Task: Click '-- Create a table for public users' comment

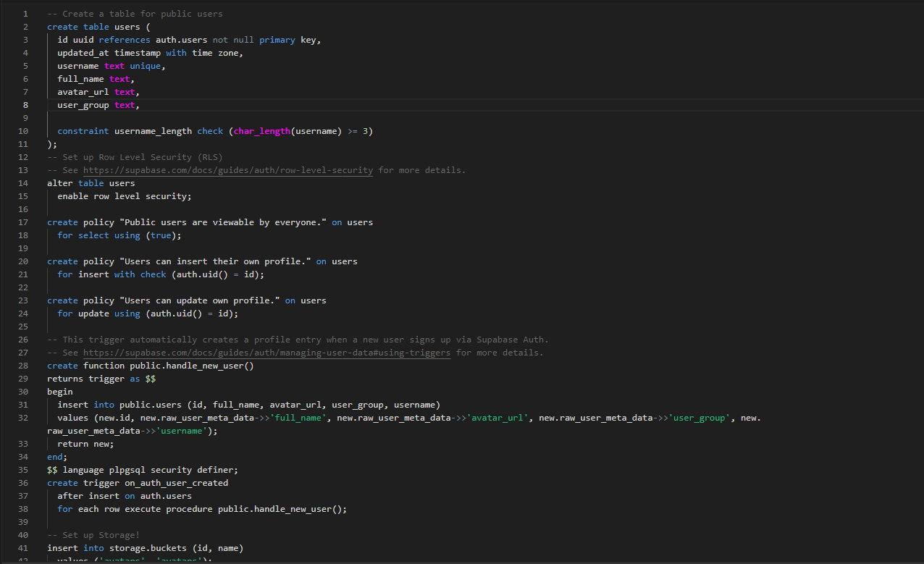Action: 135,14
